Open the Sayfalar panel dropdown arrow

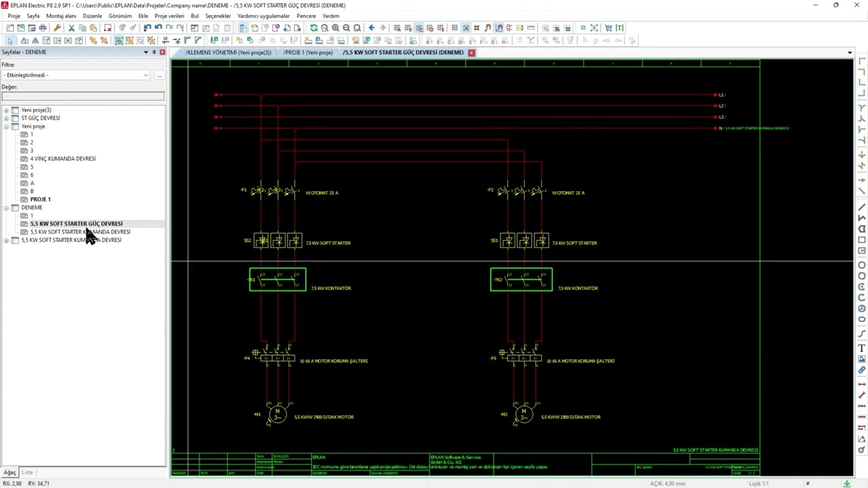coord(146,52)
